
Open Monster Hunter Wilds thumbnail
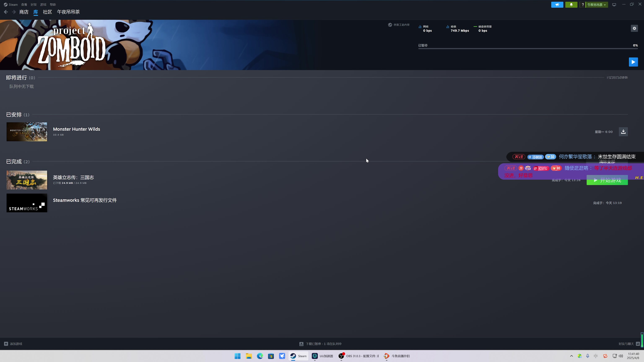(x=27, y=132)
